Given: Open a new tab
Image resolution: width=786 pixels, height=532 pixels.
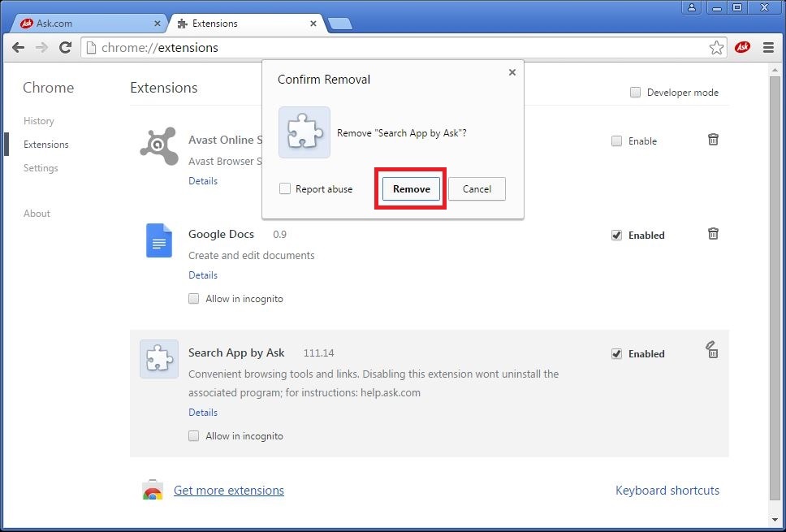Looking at the screenshot, I should coord(340,24).
